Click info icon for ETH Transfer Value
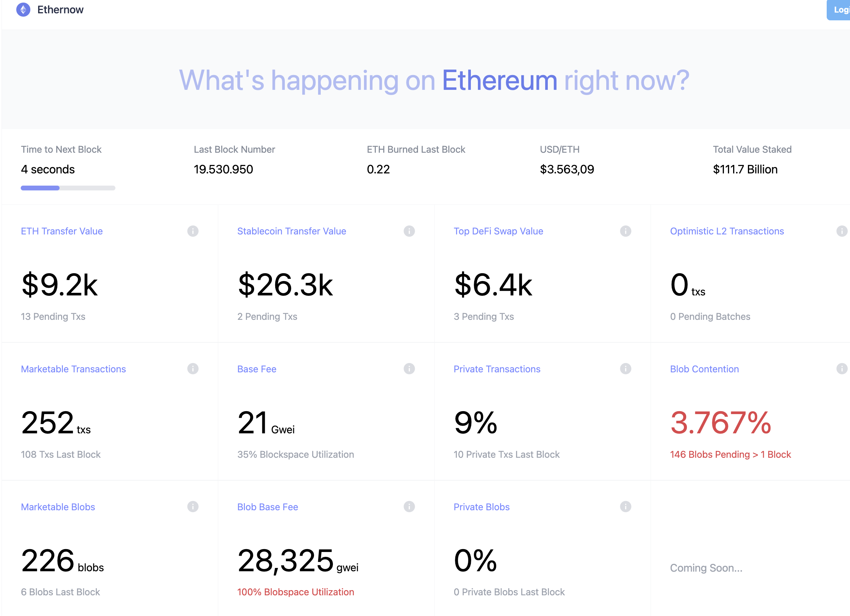This screenshot has height=616, width=850. click(x=193, y=231)
